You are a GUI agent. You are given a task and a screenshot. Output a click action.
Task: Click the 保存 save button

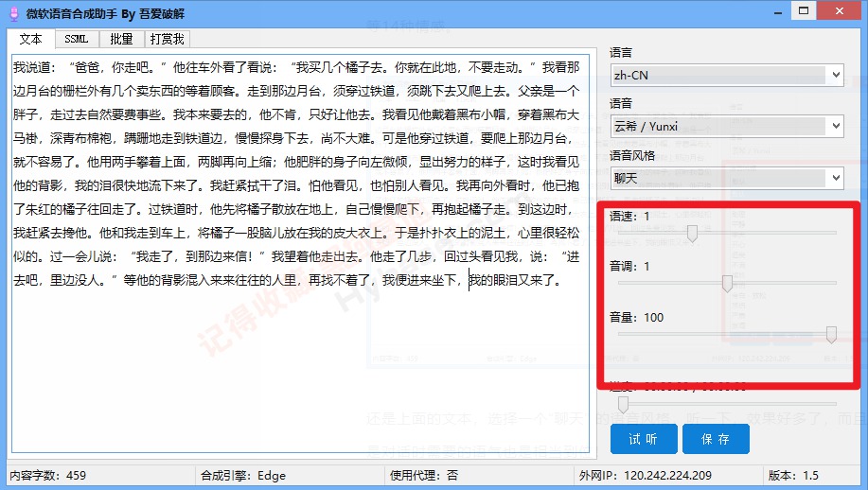click(716, 439)
